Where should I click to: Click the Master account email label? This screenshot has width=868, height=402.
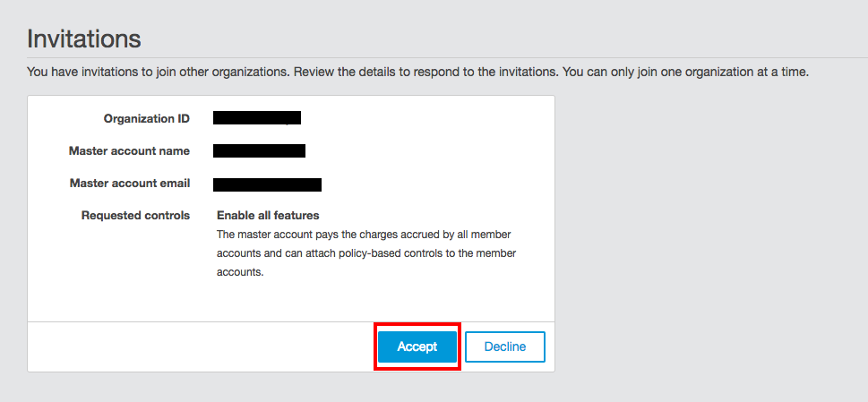[129, 184]
